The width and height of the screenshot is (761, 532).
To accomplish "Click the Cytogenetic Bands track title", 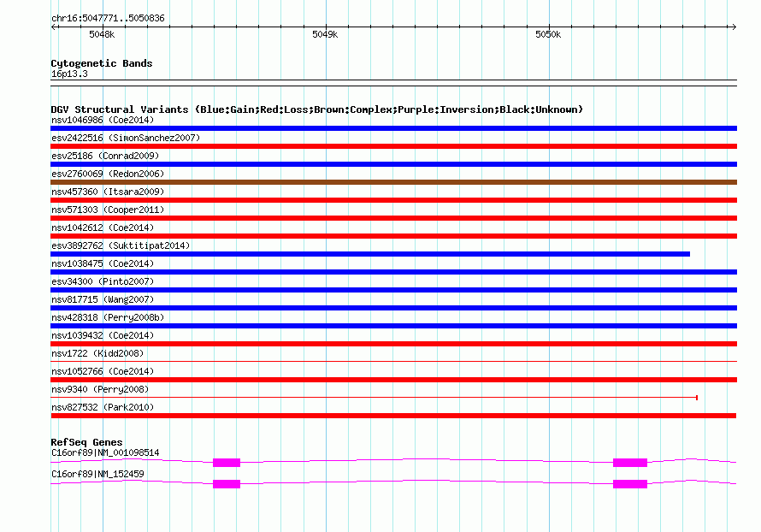I will (102, 63).
